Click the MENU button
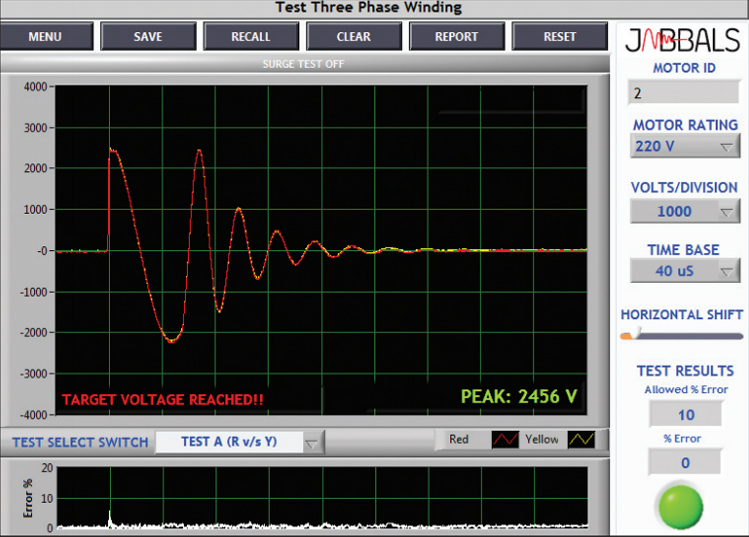Screen dimensions: 749x537 pos(45,37)
